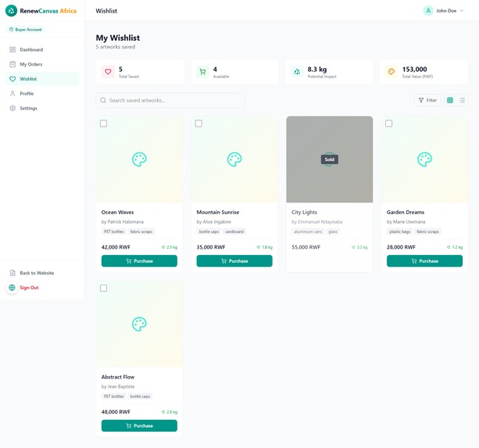
Task: Open the Filter options
Action: click(x=427, y=100)
